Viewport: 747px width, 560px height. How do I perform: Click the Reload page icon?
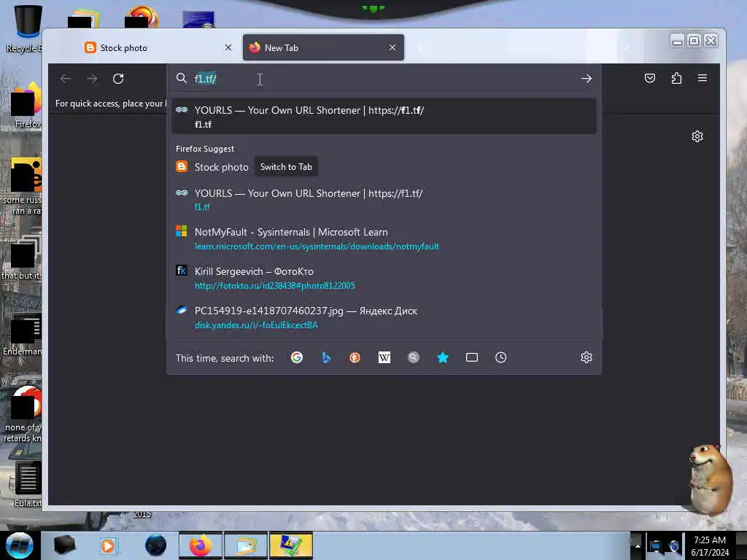[x=118, y=79]
